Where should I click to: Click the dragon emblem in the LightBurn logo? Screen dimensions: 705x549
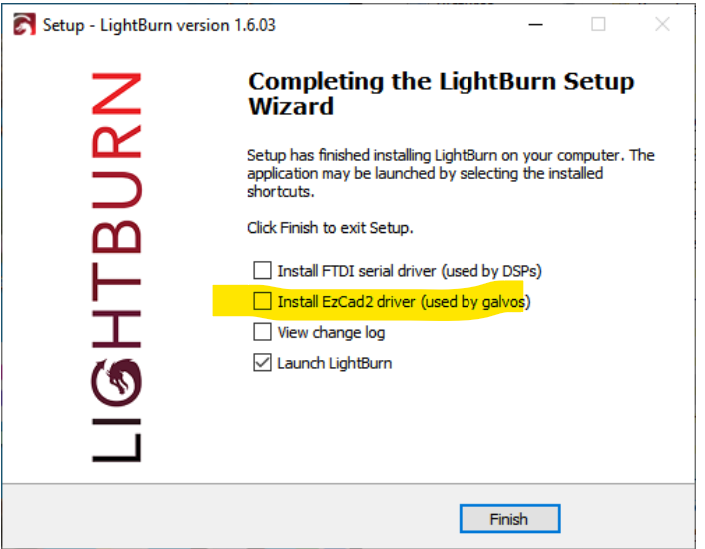[117, 381]
